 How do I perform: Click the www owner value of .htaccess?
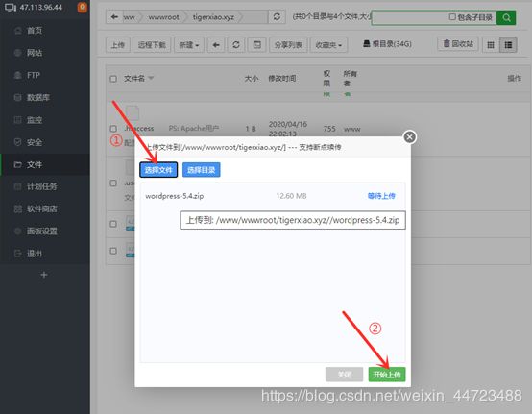click(x=351, y=129)
